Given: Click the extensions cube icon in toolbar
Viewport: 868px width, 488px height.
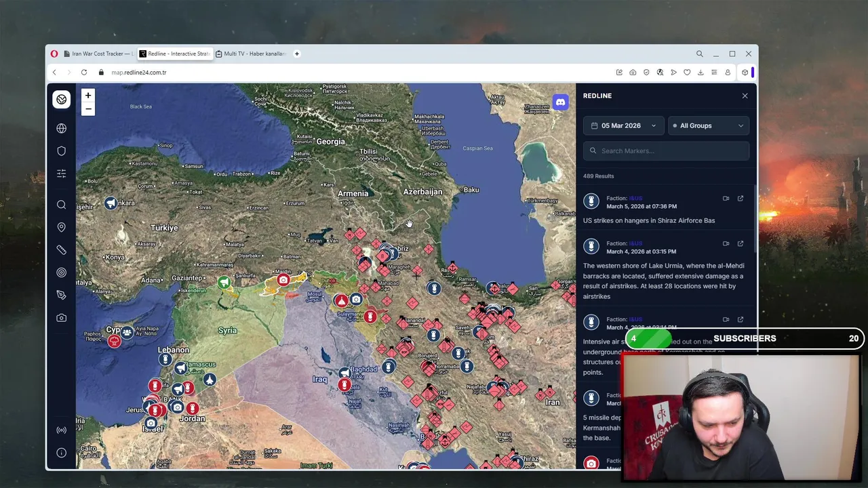Looking at the screenshot, I should coord(745,73).
